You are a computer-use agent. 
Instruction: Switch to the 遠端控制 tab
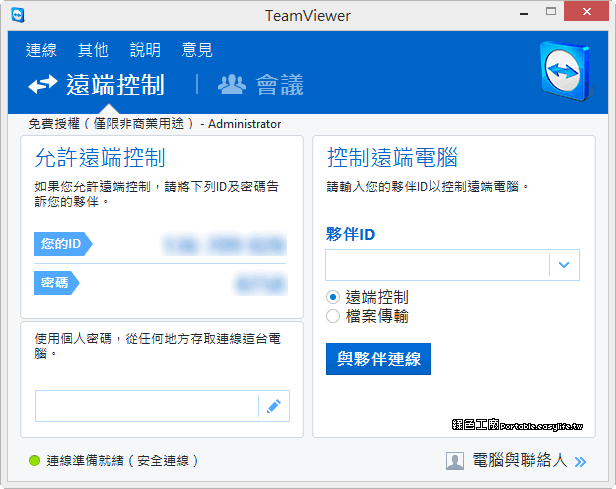[97, 84]
